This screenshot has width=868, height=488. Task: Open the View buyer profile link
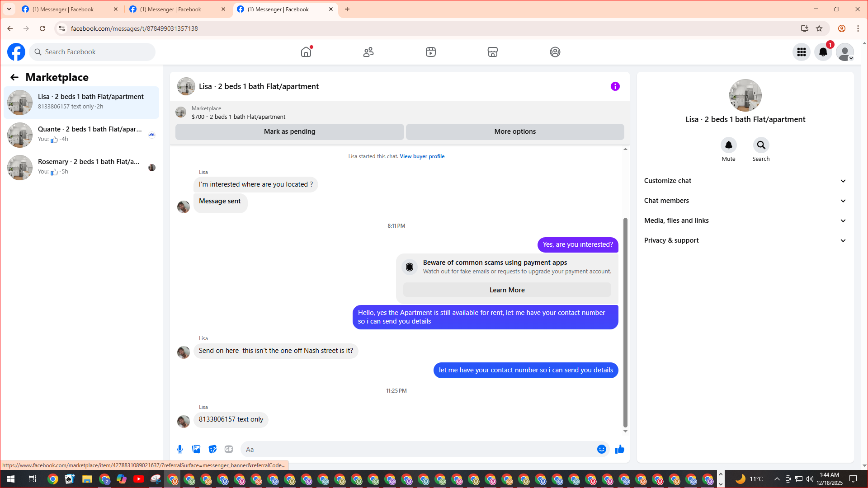coord(422,156)
